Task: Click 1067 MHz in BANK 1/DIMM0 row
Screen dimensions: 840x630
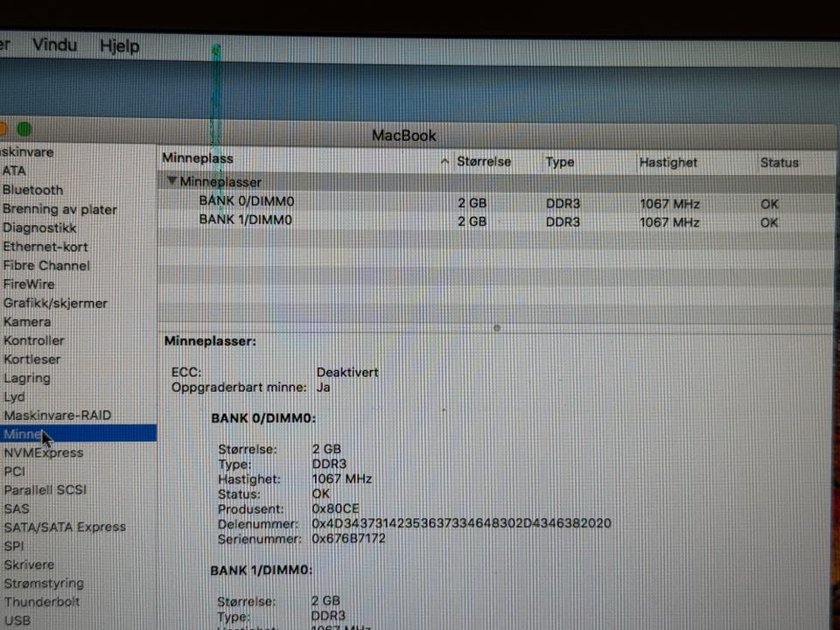Action: pos(669,221)
